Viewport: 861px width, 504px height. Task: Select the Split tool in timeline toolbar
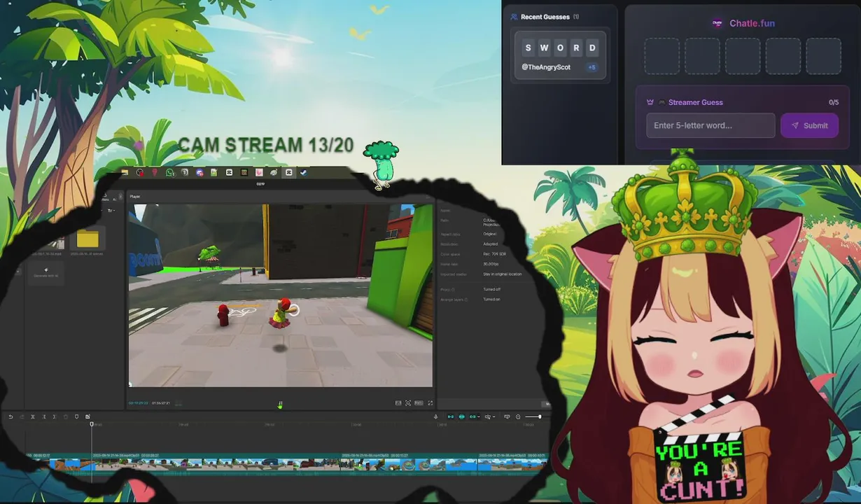33,416
